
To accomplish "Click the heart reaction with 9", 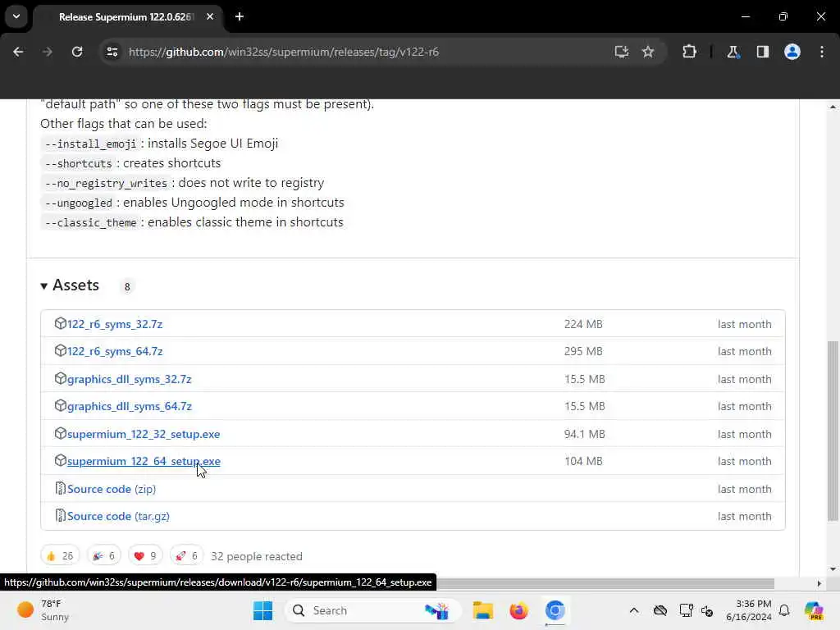I will (x=145, y=556).
